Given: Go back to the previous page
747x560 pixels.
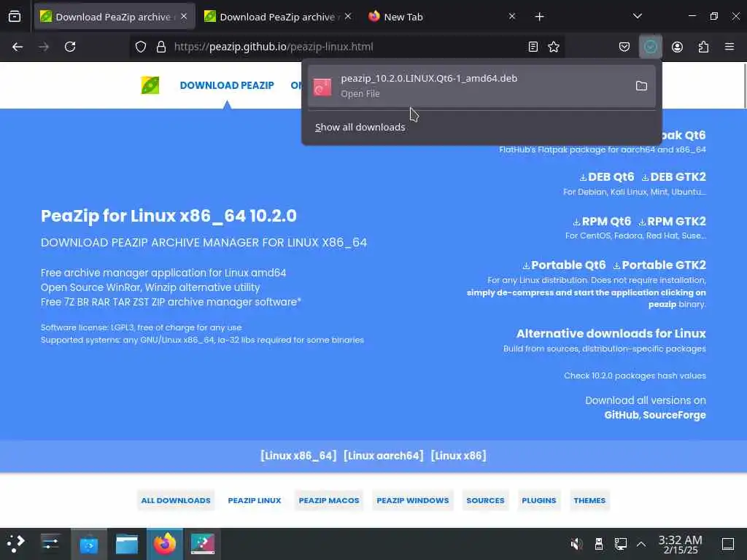Looking at the screenshot, I should point(18,47).
